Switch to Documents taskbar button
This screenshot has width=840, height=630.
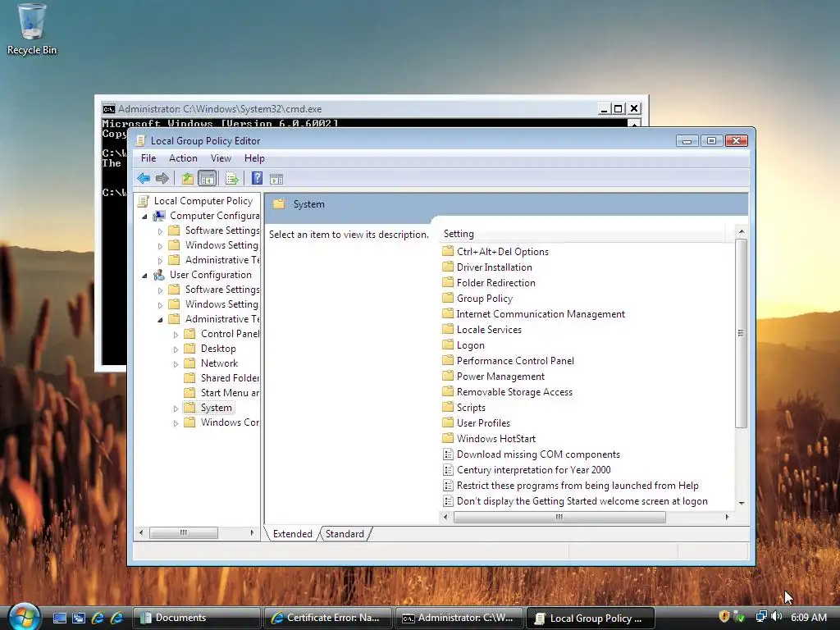(196, 618)
